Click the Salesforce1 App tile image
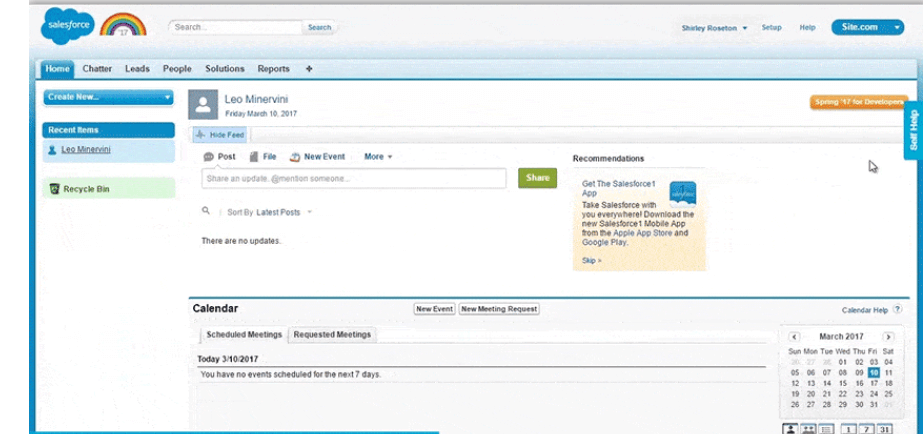This screenshot has width=923, height=434. click(x=683, y=193)
